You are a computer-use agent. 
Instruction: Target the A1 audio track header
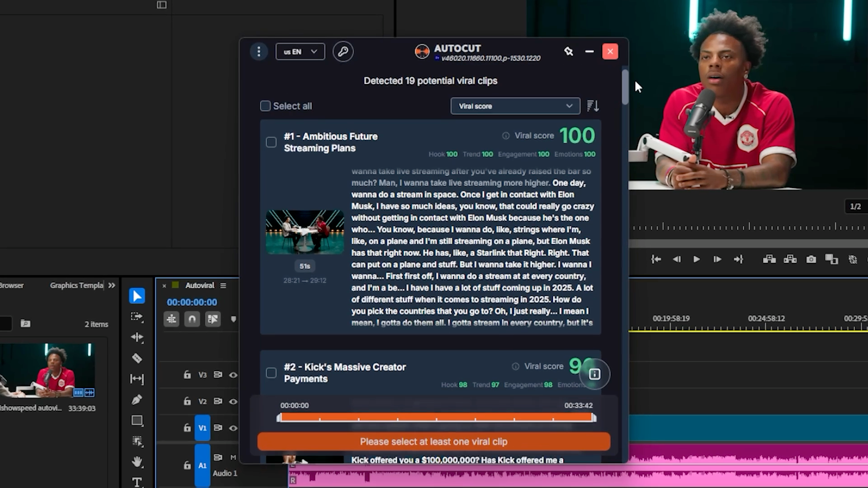click(203, 465)
